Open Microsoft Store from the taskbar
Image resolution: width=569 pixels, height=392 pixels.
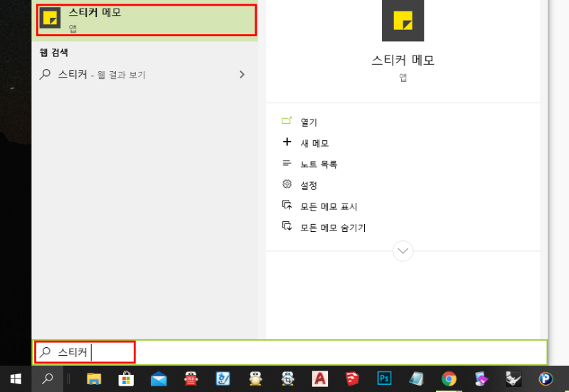(126, 379)
